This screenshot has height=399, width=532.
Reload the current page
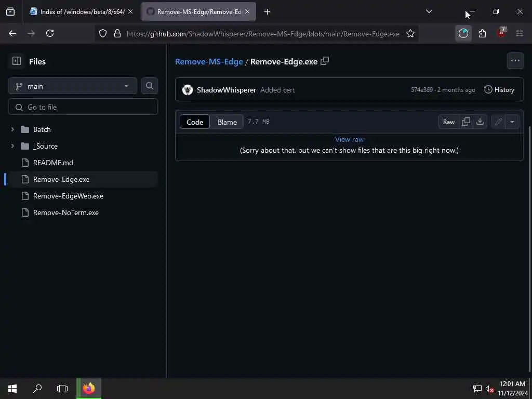click(x=50, y=33)
